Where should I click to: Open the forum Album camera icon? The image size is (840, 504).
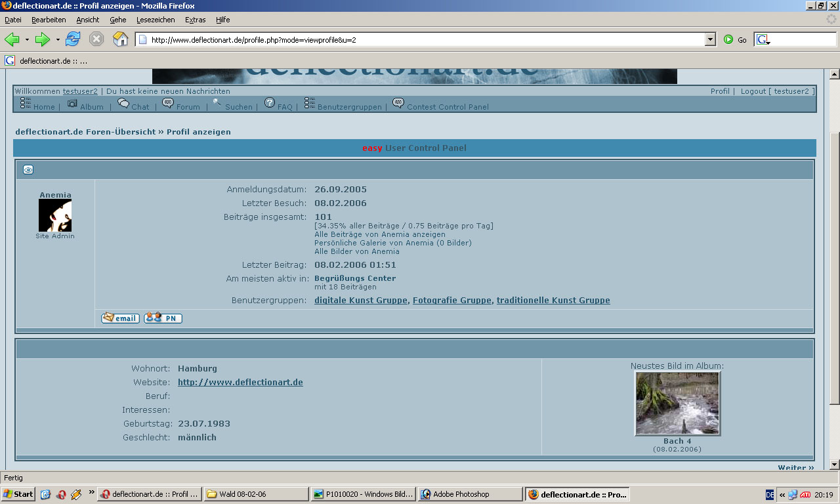[72, 104]
